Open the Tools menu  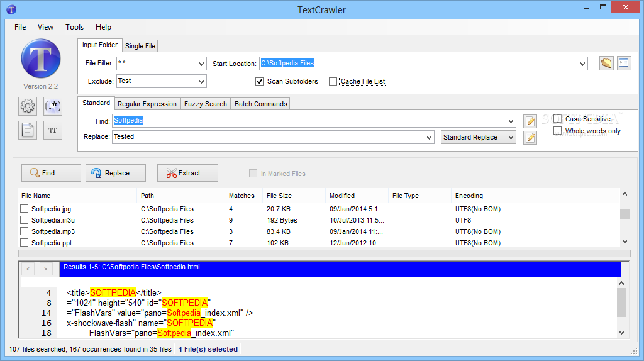click(74, 26)
